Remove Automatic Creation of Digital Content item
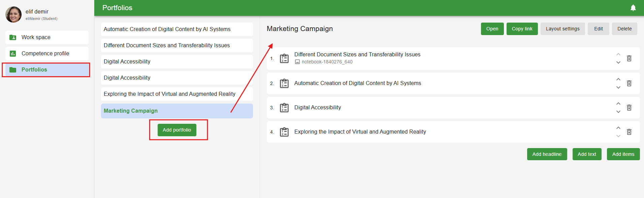Image resolution: width=644 pixels, height=198 pixels. tap(629, 83)
